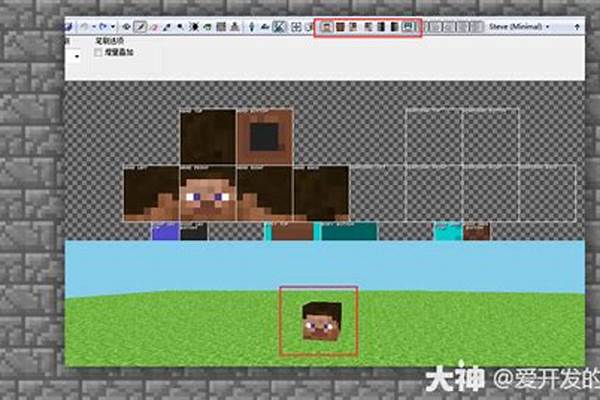The width and height of the screenshot is (600, 400).
Task: Toggle the highlighted last body-part icon in red box
Action: [x=409, y=27]
